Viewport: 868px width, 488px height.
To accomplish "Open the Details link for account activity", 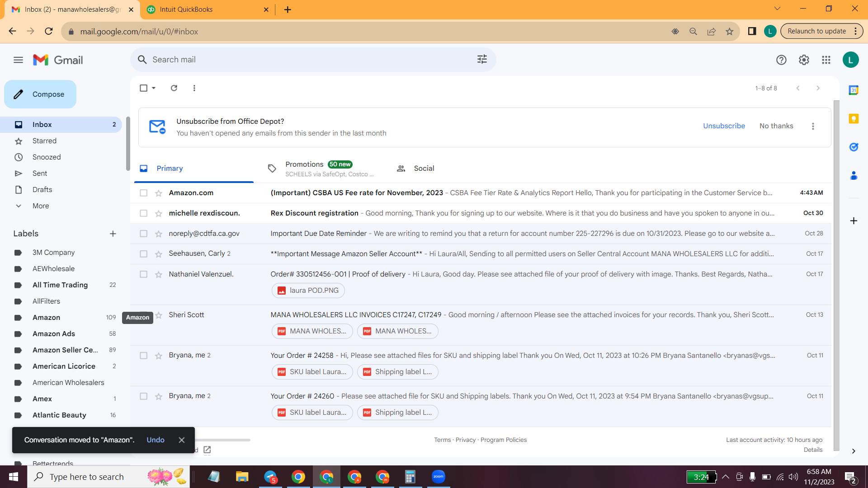I will [813, 450].
